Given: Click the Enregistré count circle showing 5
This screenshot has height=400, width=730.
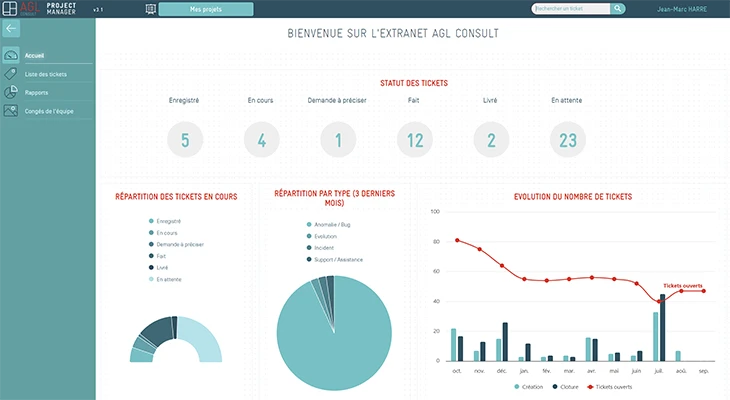Looking at the screenshot, I should pos(185,140).
